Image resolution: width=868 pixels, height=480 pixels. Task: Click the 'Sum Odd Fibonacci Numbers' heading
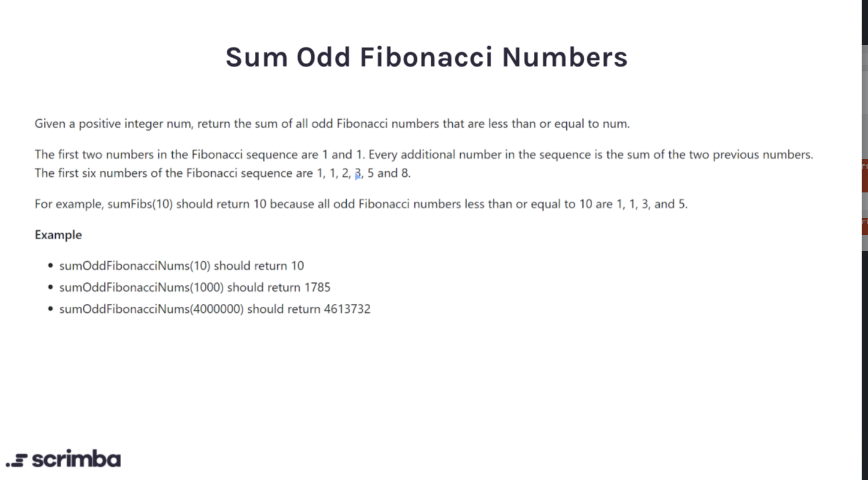(x=427, y=57)
